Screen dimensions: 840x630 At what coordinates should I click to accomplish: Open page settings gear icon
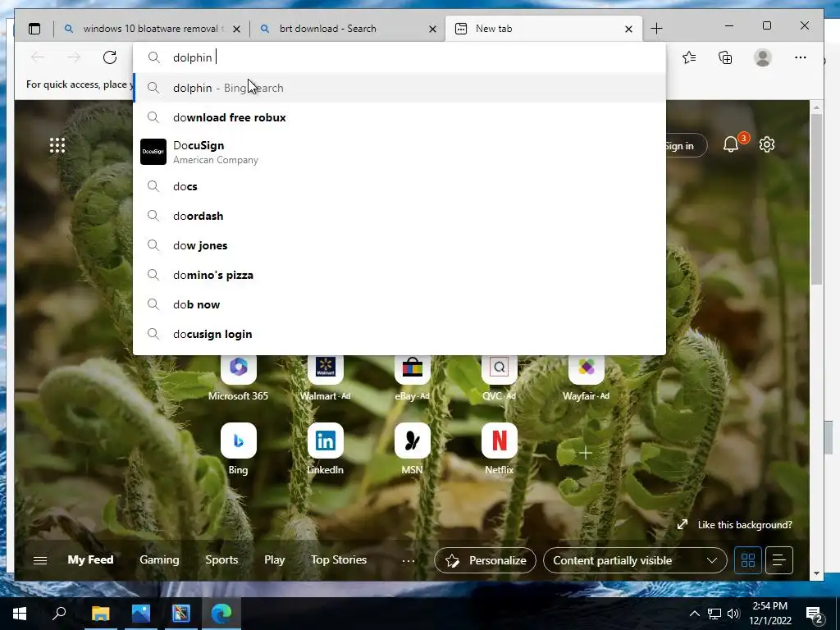coord(767,144)
